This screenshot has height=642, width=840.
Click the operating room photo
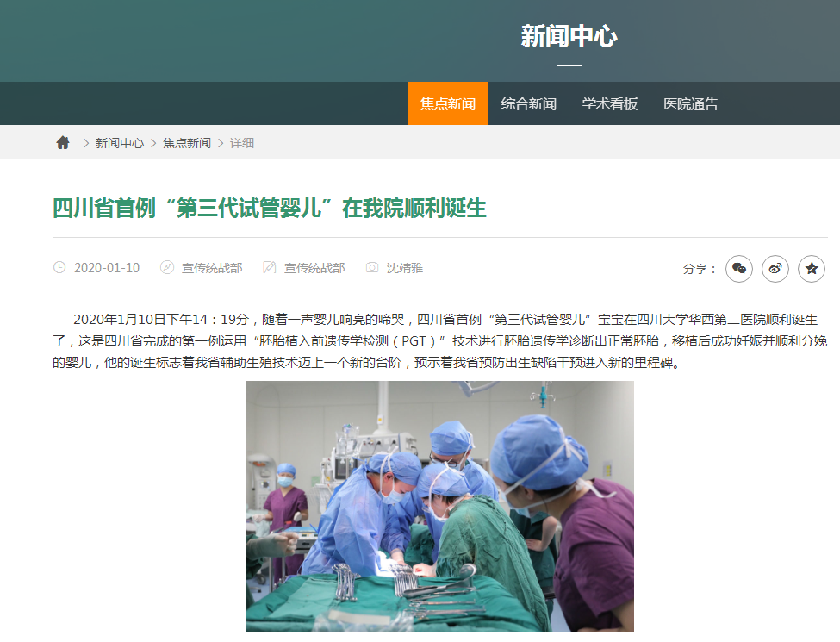point(440,506)
